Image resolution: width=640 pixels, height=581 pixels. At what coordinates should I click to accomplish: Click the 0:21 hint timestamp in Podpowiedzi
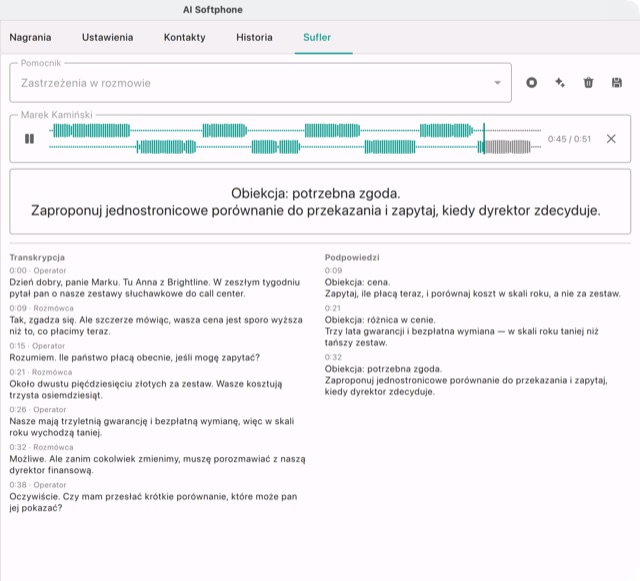(x=333, y=308)
